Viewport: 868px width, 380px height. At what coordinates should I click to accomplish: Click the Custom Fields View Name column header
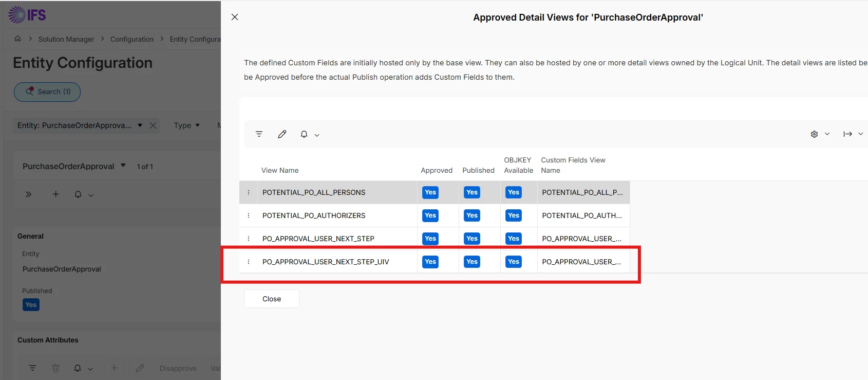[x=573, y=165]
